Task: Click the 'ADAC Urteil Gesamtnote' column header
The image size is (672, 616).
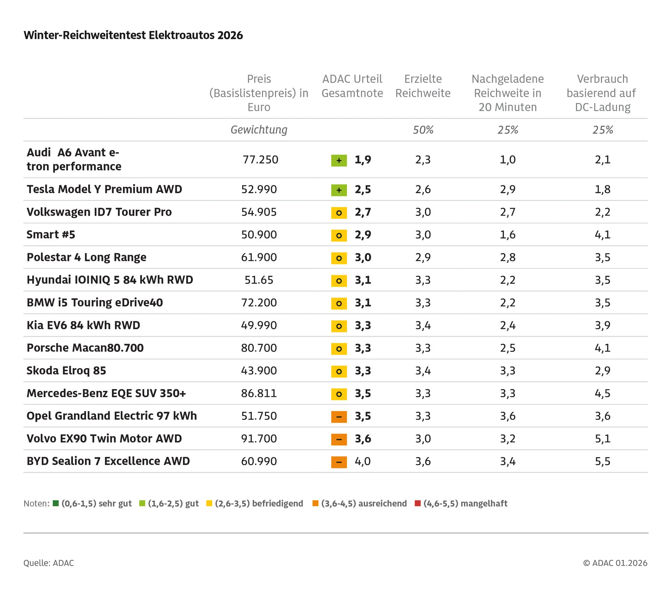Action: [352, 86]
